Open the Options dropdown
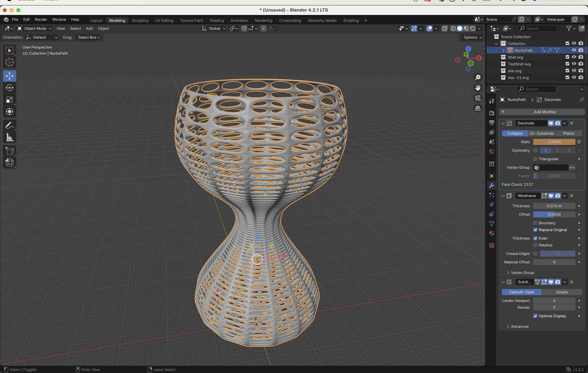The width and height of the screenshot is (588, 373). 472,37
